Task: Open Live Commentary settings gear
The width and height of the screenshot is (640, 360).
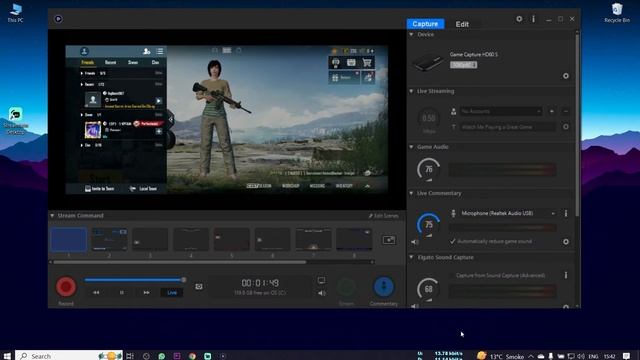Action: pyautogui.click(x=566, y=242)
